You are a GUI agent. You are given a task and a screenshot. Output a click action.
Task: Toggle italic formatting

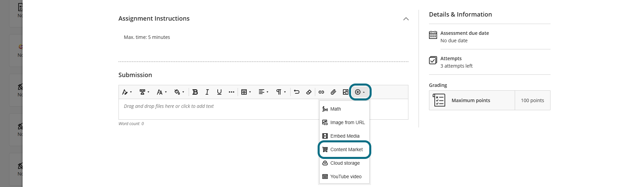(207, 92)
